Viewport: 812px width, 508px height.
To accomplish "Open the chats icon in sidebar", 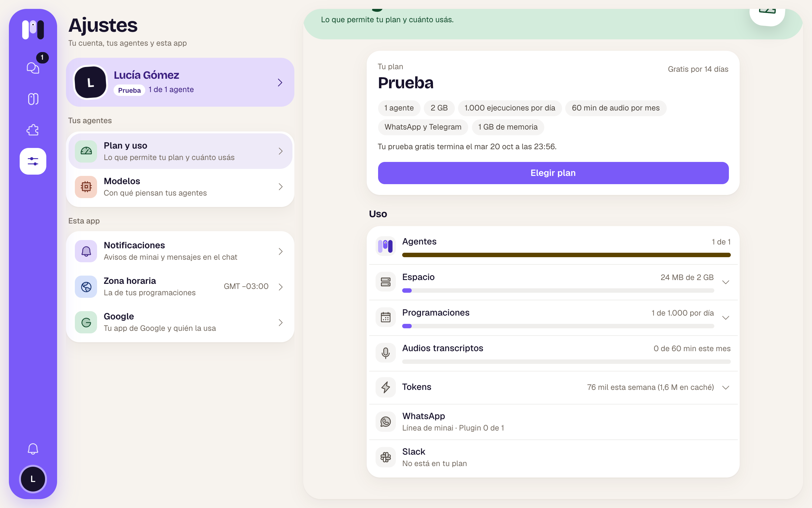I will 33,68.
